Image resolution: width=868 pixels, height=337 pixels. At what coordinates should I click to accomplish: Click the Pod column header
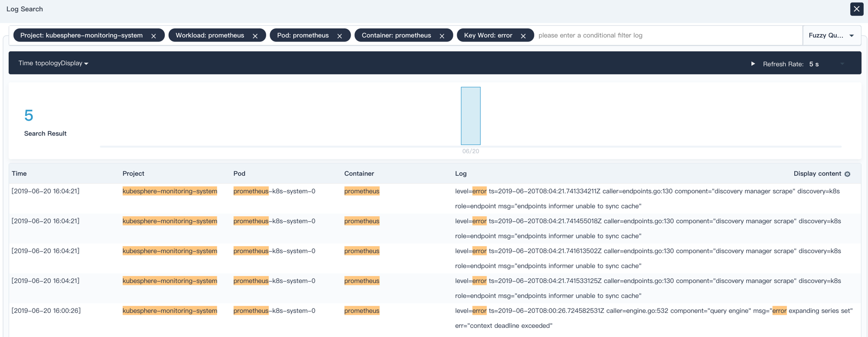[239, 173]
